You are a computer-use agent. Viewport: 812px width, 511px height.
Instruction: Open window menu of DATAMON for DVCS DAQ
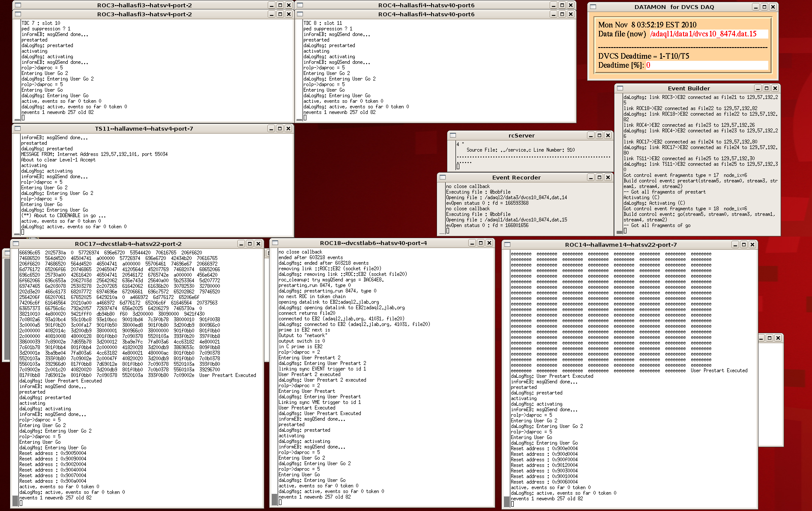(593, 7)
